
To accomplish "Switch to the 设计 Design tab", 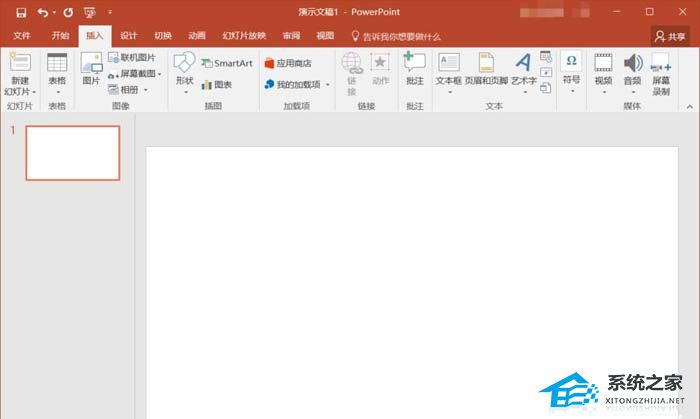I will click(128, 35).
